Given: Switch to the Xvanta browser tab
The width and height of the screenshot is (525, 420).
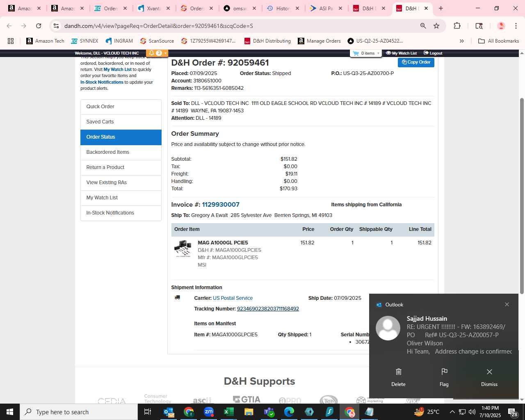Looking at the screenshot, I should tap(154, 8).
